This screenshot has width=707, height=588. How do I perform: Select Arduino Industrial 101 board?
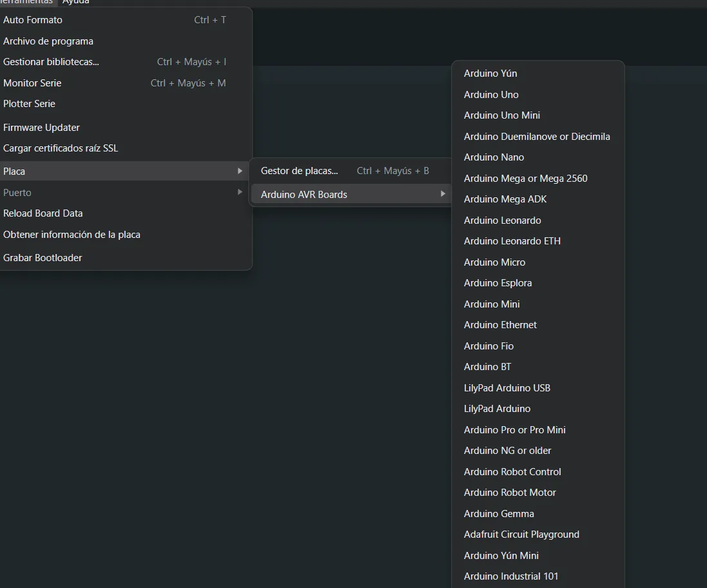[x=538, y=577]
